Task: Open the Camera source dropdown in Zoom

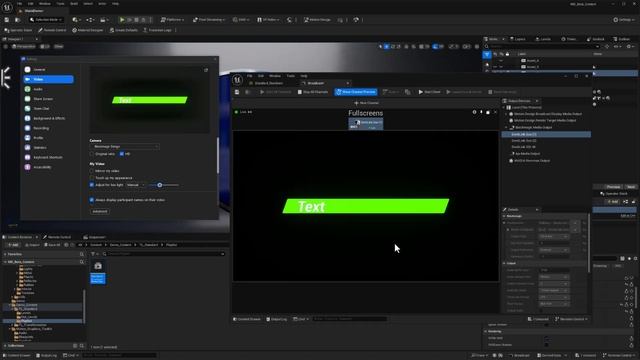Action: click(x=124, y=147)
